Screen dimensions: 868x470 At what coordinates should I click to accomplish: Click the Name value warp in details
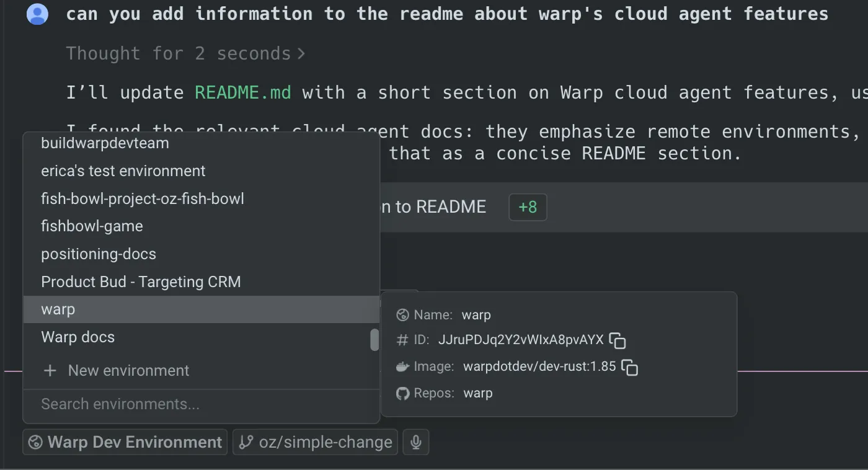click(476, 315)
